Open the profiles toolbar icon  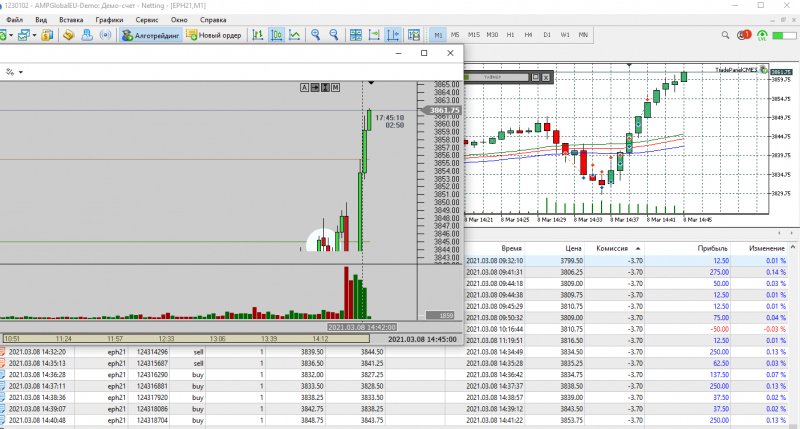(x=23, y=35)
